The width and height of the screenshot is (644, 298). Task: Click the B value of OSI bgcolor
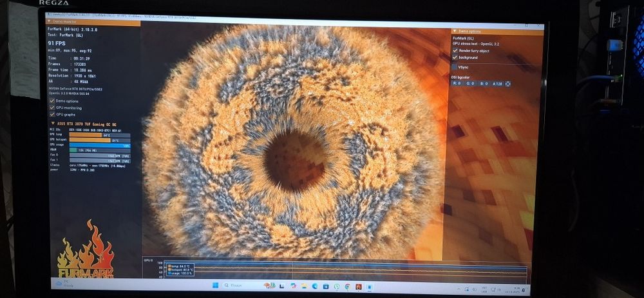(x=484, y=84)
